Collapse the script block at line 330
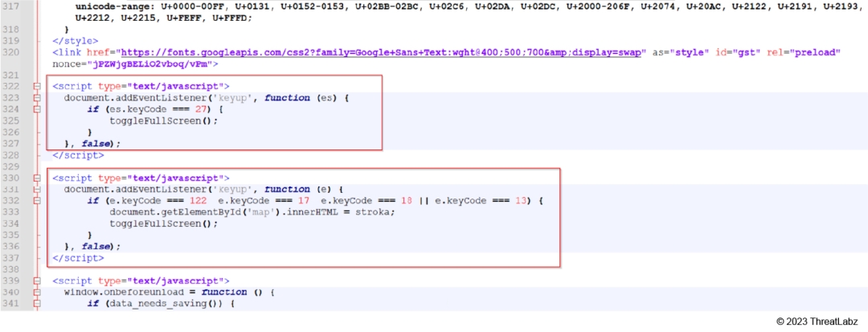The image size is (868, 332). pyautogui.click(x=36, y=178)
